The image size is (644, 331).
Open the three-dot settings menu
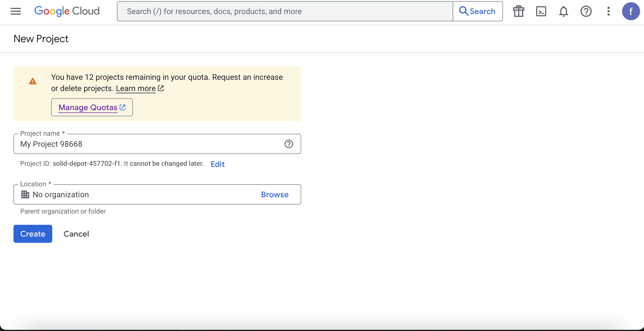click(608, 11)
